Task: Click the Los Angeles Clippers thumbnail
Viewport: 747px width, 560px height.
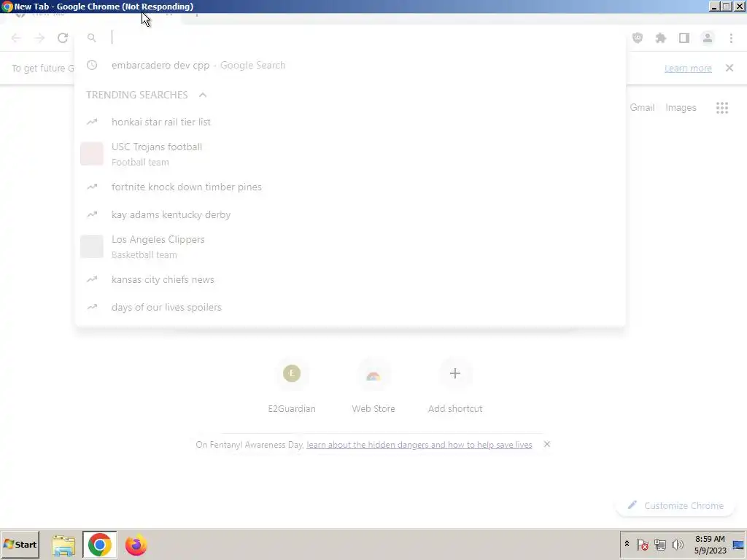Action: click(92, 246)
